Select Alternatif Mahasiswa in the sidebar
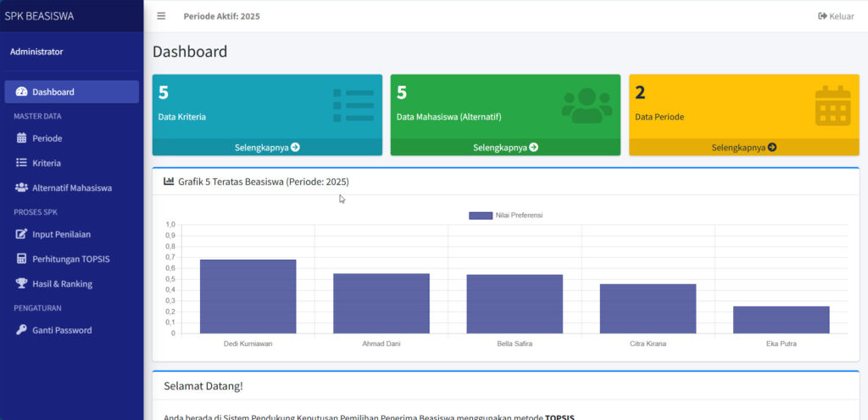The height and width of the screenshot is (420, 868). click(x=71, y=188)
